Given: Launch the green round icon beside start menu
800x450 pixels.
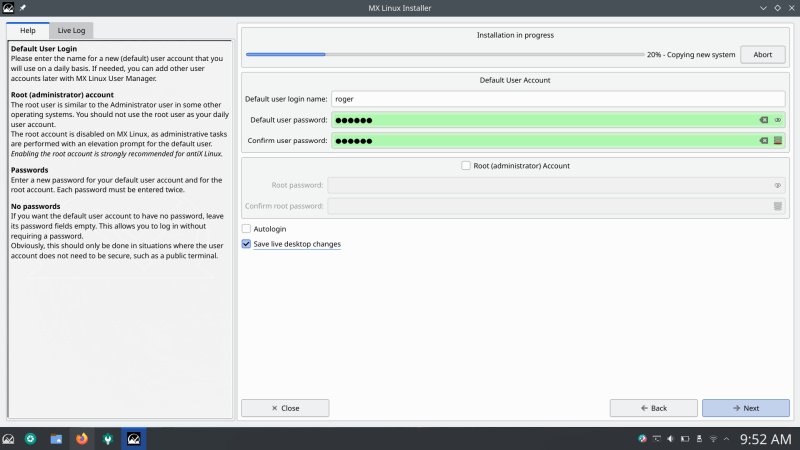Looking at the screenshot, I should click(31, 439).
